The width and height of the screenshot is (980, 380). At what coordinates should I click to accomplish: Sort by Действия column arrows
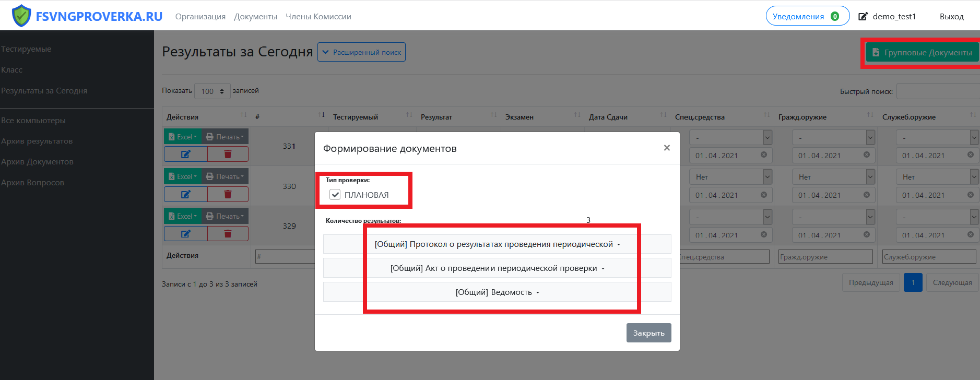pyautogui.click(x=243, y=115)
